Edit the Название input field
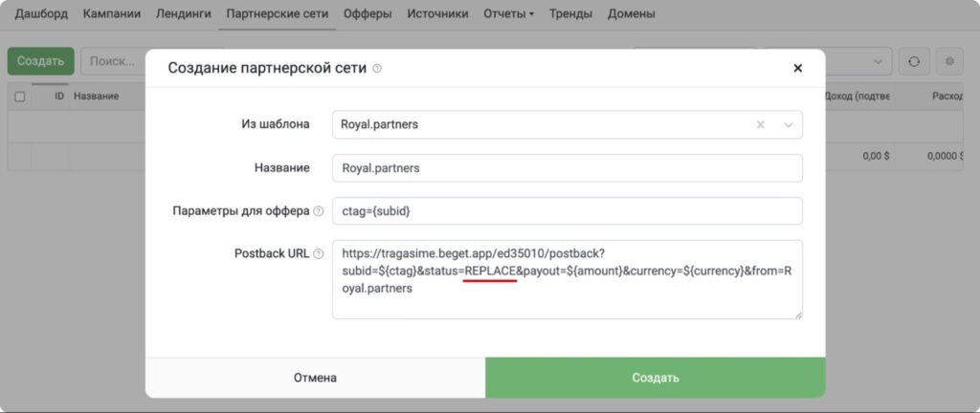This screenshot has height=413, width=980. click(x=568, y=168)
